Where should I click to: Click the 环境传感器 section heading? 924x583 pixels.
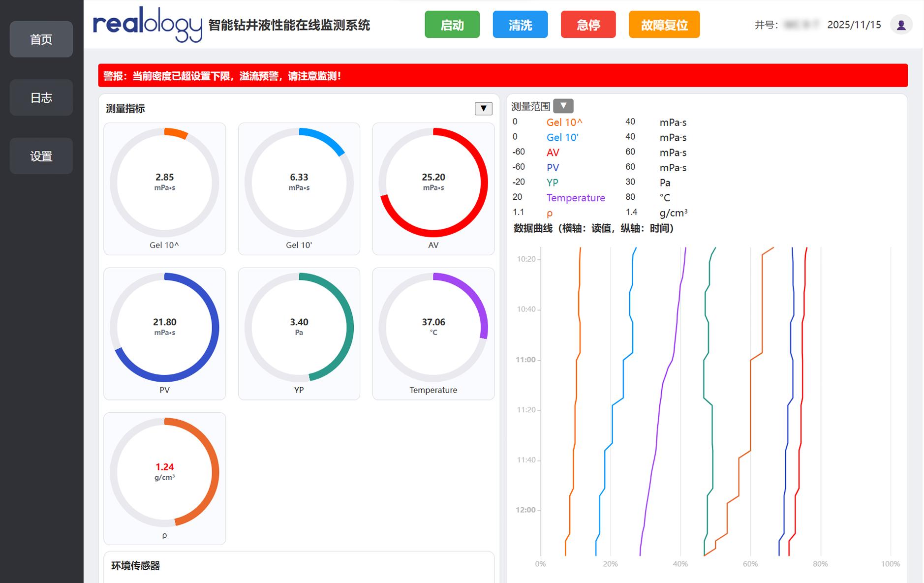[136, 566]
